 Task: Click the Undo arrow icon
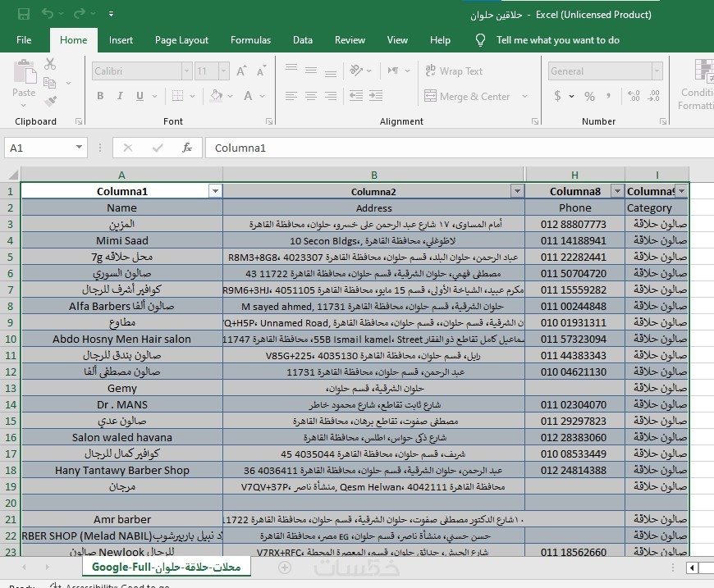click(x=48, y=13)
